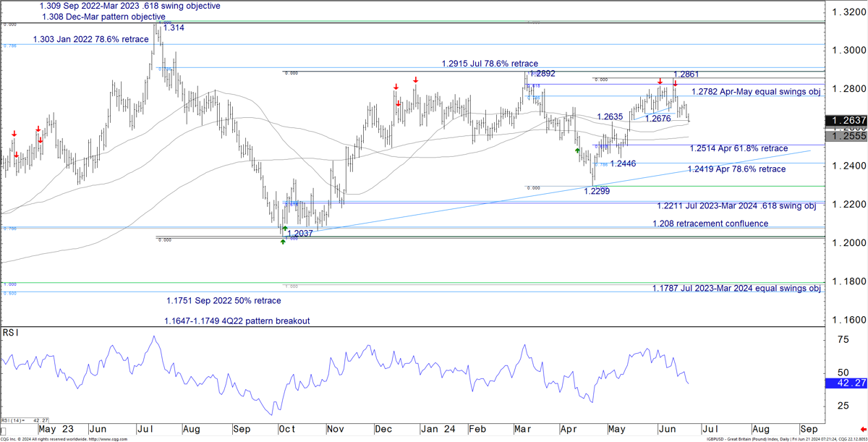Click the '1.2514 Apr 61.8% retrace' annotation

coord(739,148)
